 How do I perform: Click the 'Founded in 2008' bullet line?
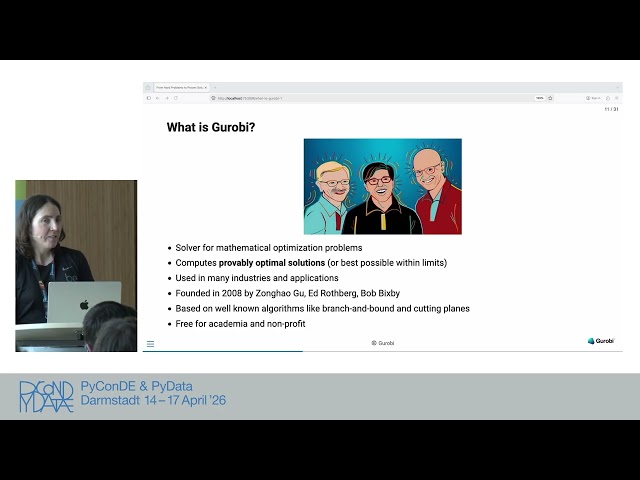point(287,293)
